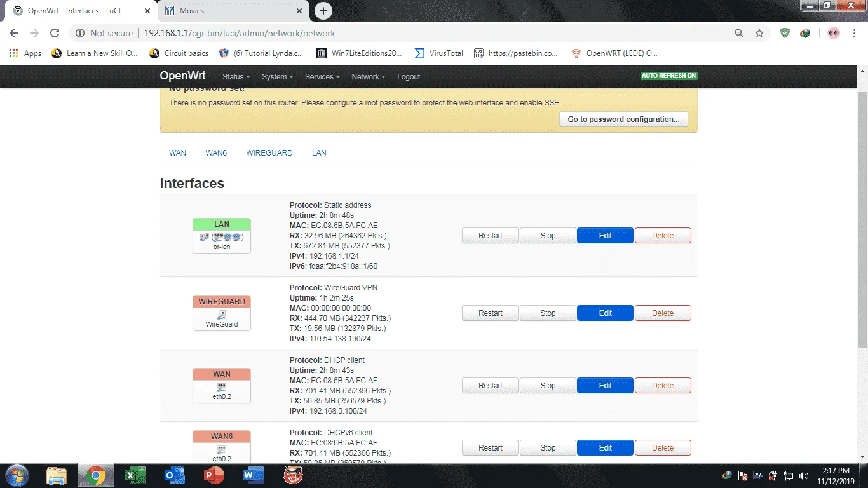This screenshot has height=488, width=868.
Task: Stop the WIREGUARD interface
Action: point(548,313)
